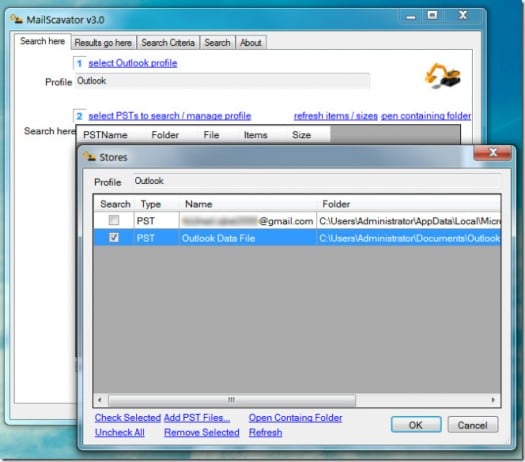Maximize the MailScavator window

pyautogui.click(x=432, y=15)
